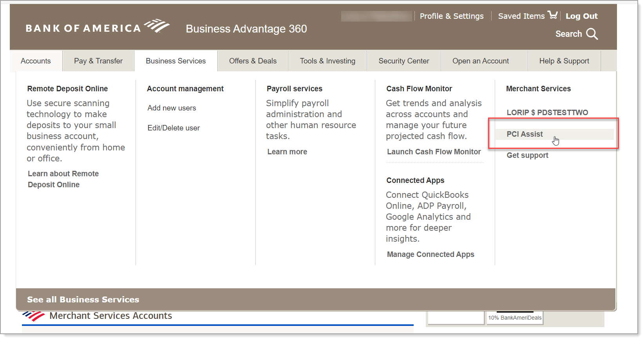Open the Saved Items cart icon

[x=552, y=15]
